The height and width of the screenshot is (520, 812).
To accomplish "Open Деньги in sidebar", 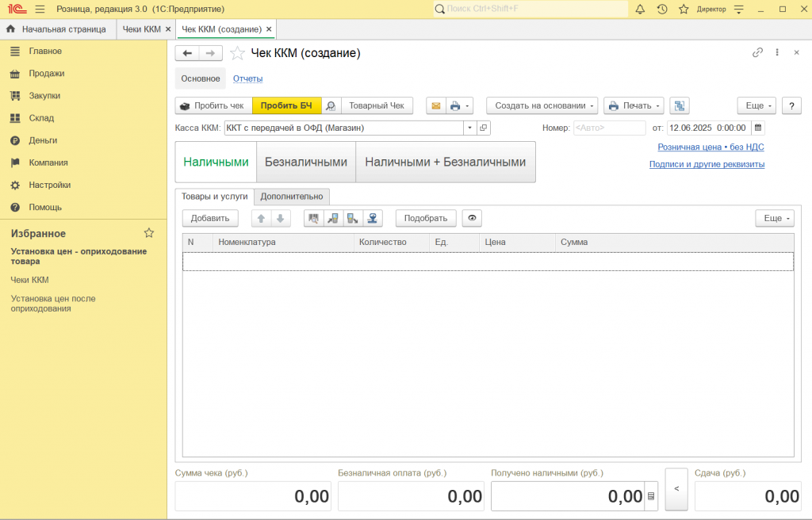I will pyautogui.click(x=43, y=140).
